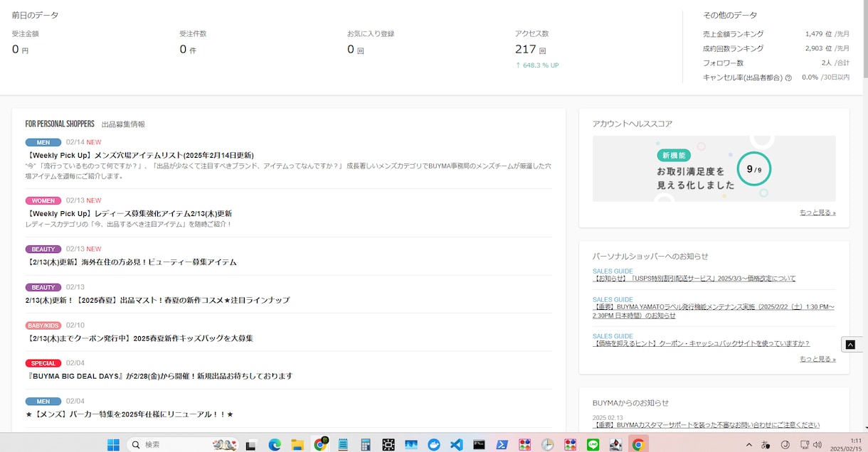Click the taskbar search box 検索

pyautogui.click(x=183, y=445)
